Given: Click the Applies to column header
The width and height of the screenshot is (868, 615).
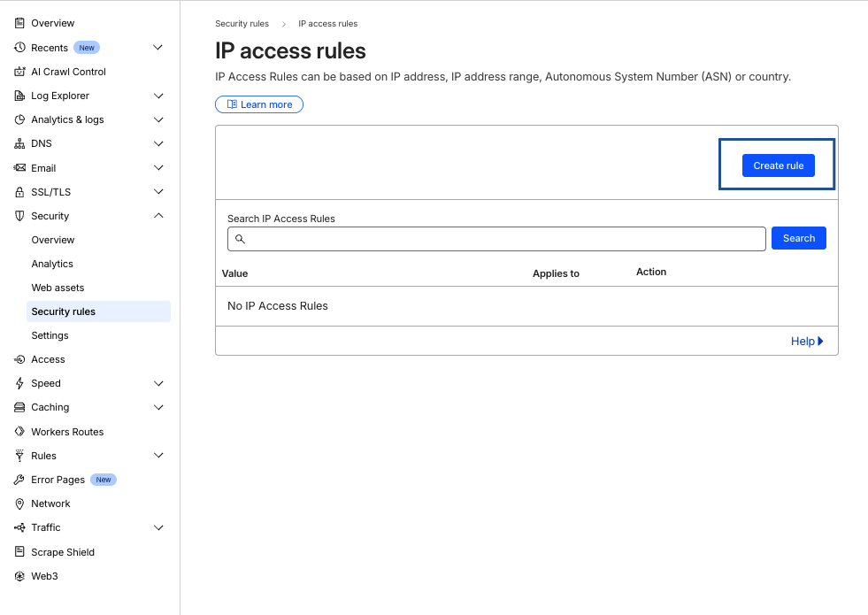Looking at the screenshot, I should pos(556,273).
